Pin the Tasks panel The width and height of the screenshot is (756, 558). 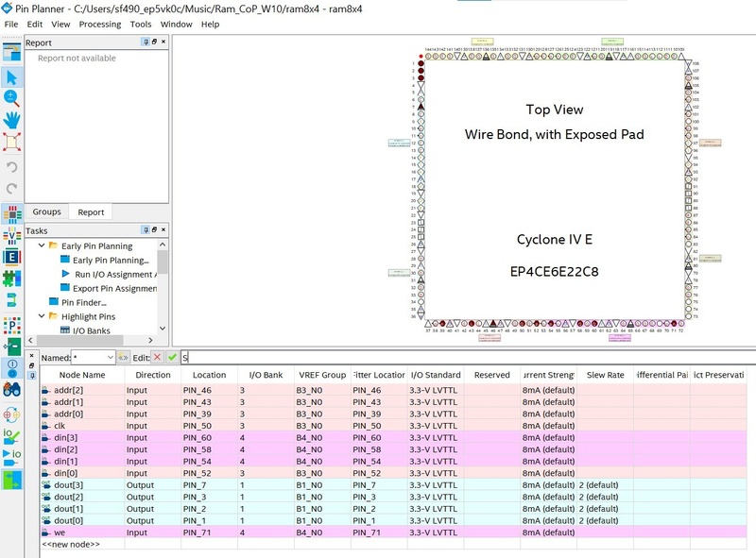pos(146,229)
